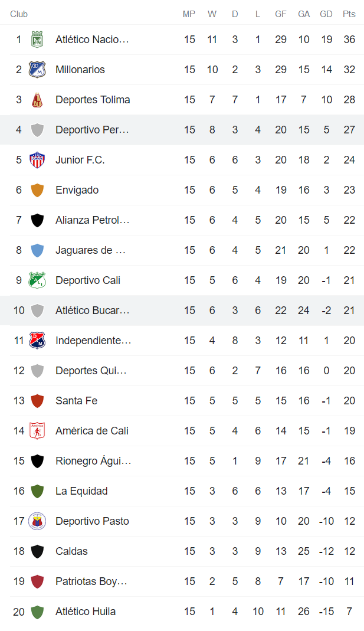Click the Pts column header
The image size is (364, 631).
tap(349, 14)
